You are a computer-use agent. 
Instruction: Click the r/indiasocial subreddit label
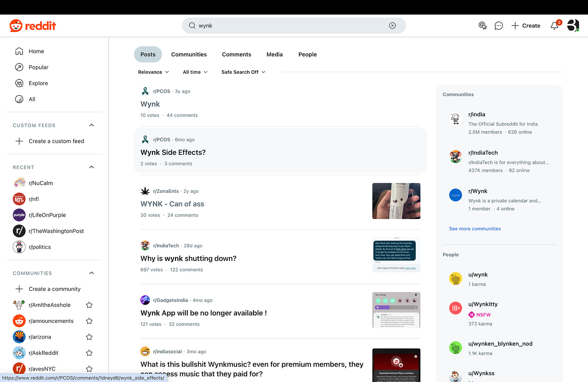(168, 352)
